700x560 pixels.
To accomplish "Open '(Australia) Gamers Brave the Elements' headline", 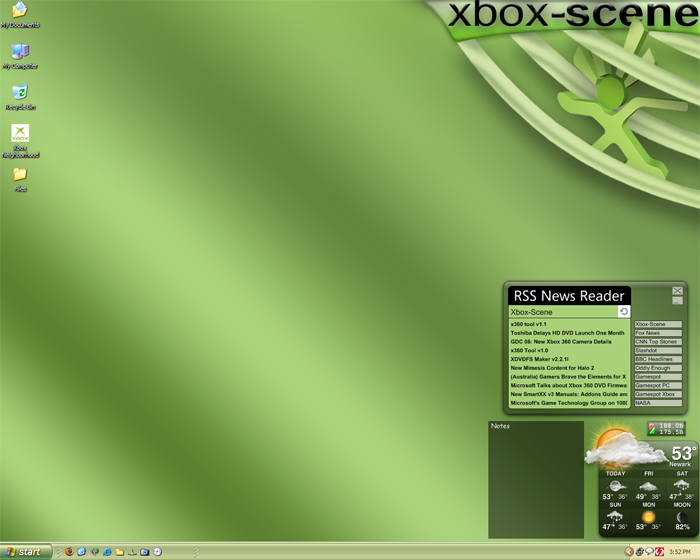I will (x=568, y=376).
